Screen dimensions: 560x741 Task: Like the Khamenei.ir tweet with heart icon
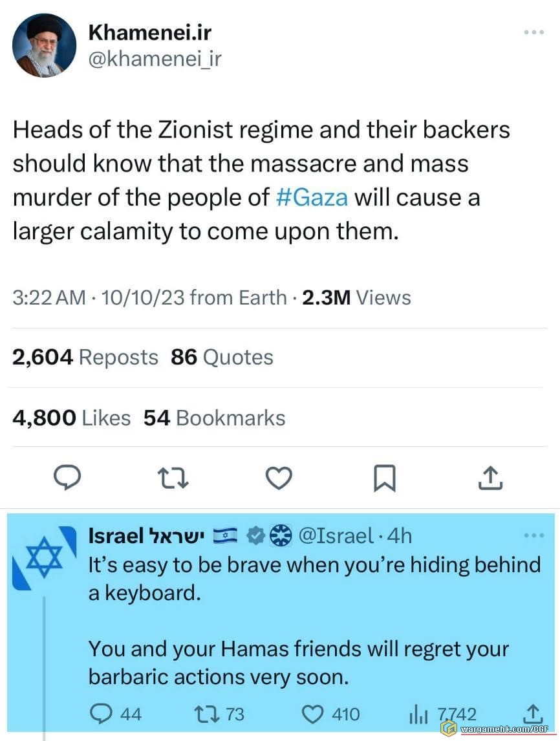click(x=279, y=478)
